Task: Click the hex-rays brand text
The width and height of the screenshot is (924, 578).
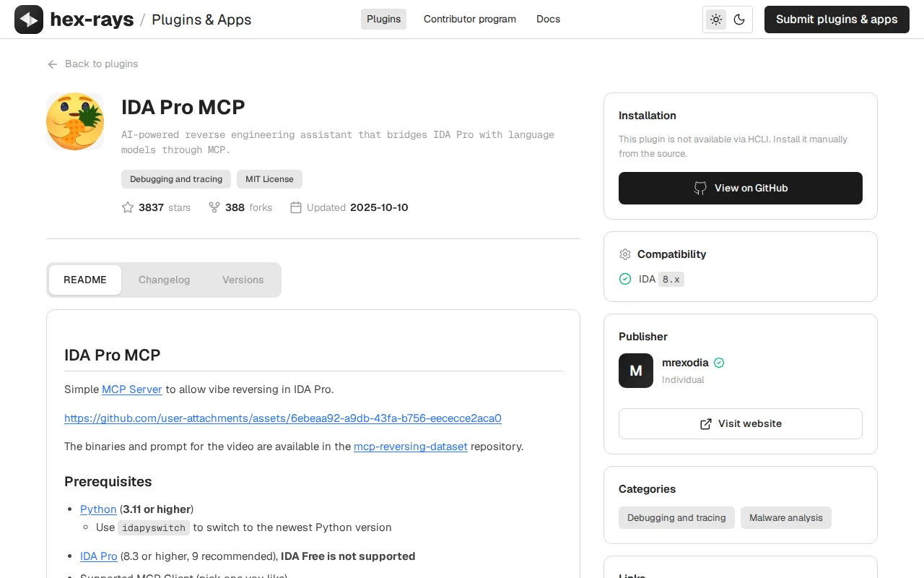Action: [x=92, y=20]
